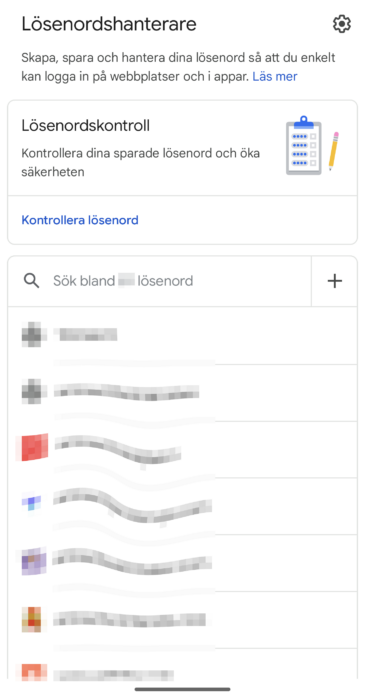Screen dimensions: 365x700
Task: Focus the Sök bland lösenord field
Action: point(160,281)
